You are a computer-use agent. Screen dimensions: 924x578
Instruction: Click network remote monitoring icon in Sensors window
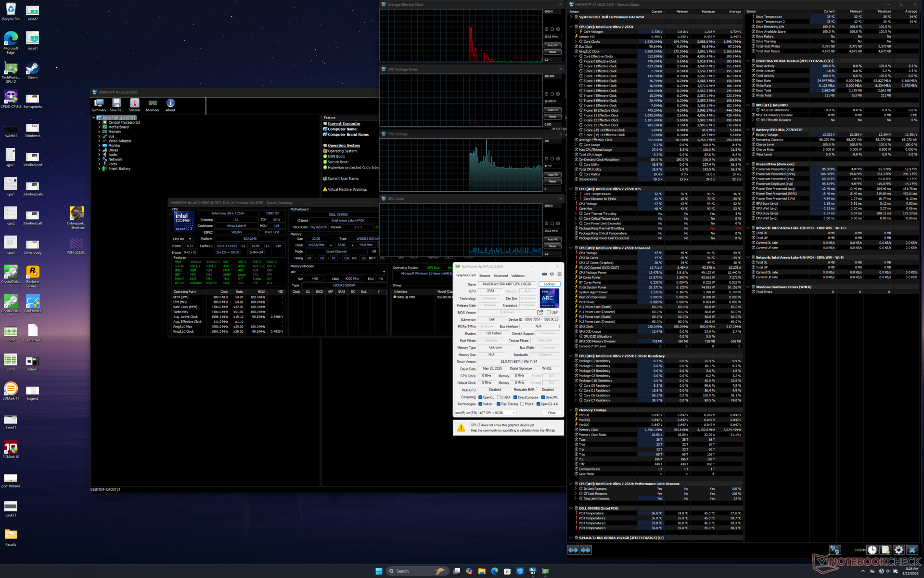[835, 550]
